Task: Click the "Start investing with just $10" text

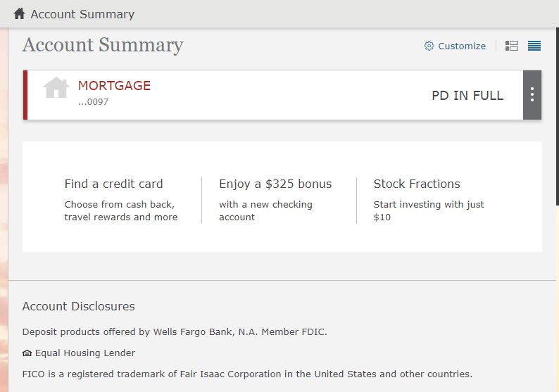Action: click(x=429, y=210)
